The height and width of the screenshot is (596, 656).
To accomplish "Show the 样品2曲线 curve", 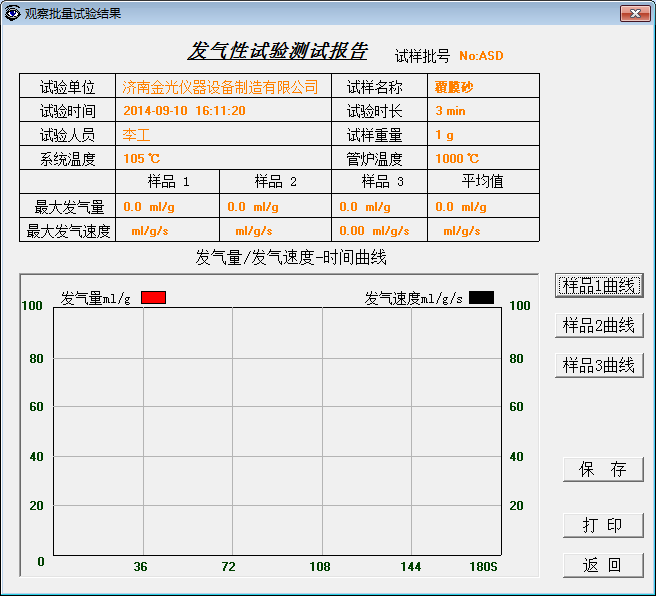I will [x=599, y=326].
